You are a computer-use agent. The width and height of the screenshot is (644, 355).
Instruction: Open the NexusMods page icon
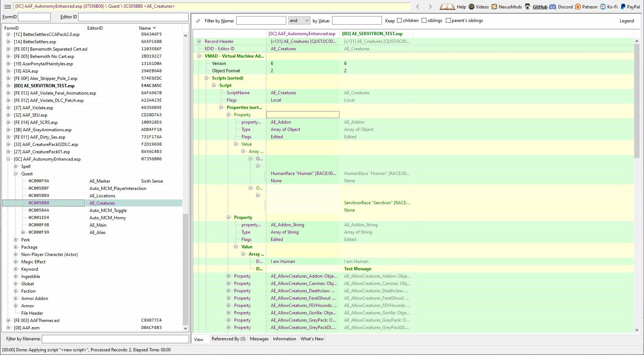click(495, 6)
